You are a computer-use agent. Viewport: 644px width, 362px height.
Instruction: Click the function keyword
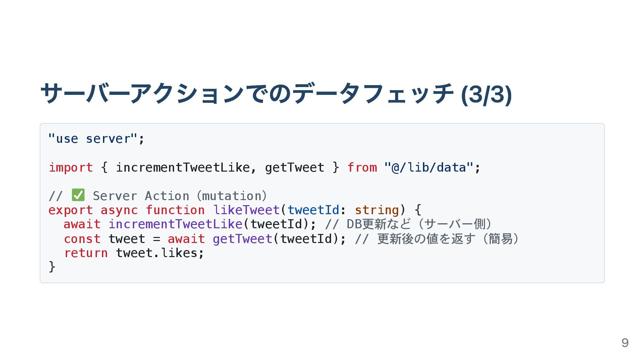pyautogui.click(x=175, y=210)
